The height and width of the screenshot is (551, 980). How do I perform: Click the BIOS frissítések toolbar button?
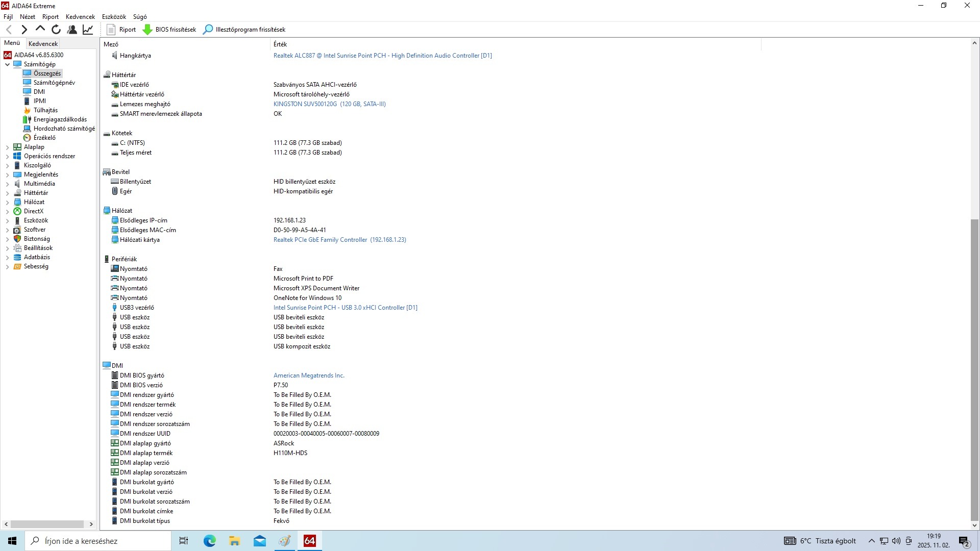[169, 30]
